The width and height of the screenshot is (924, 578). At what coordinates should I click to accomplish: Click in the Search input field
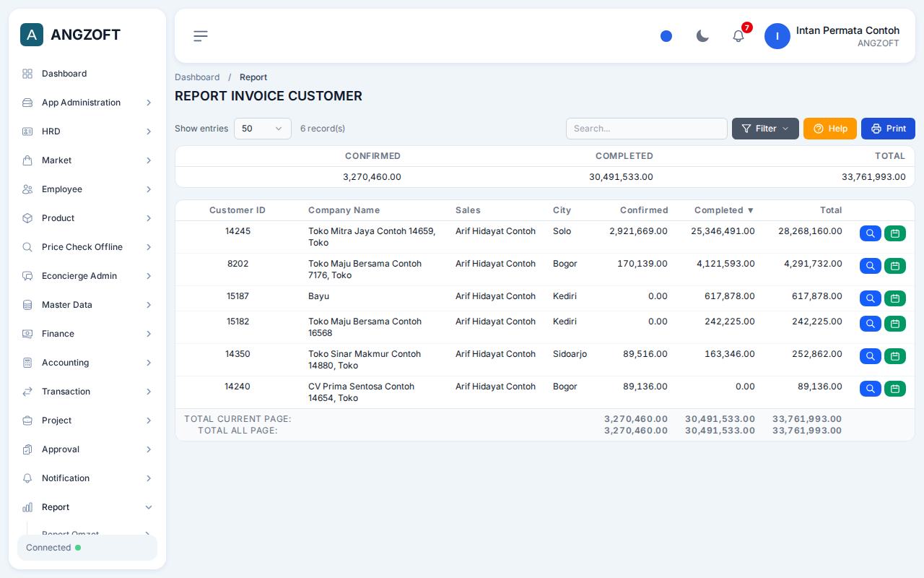coord(647,129)
